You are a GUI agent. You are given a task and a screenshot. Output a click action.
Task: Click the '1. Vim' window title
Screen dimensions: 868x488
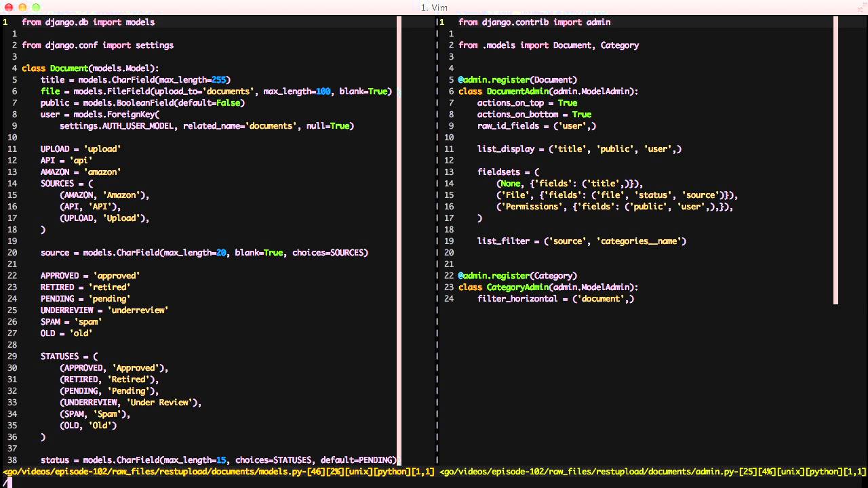pyautogui.click(x=434, y=7)
